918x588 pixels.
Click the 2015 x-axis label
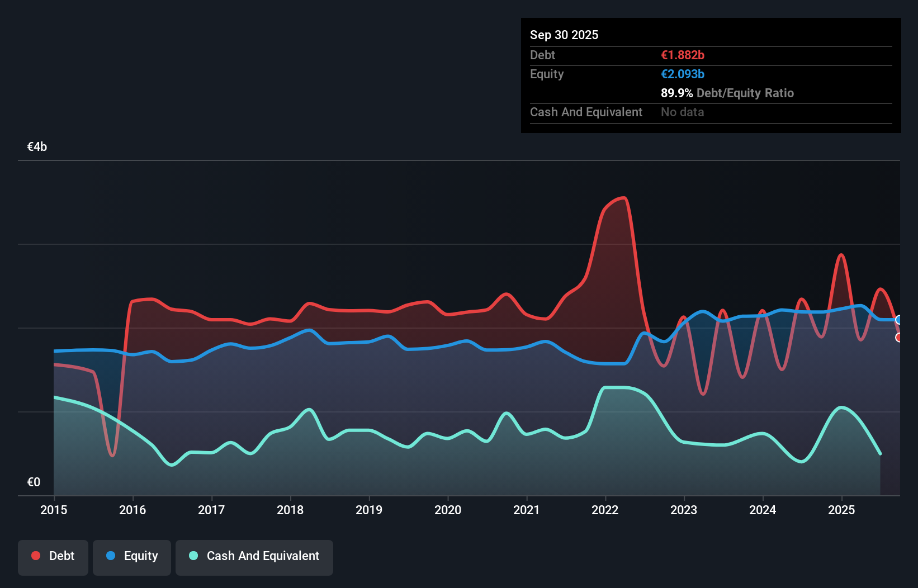click(x=54, y=510)
